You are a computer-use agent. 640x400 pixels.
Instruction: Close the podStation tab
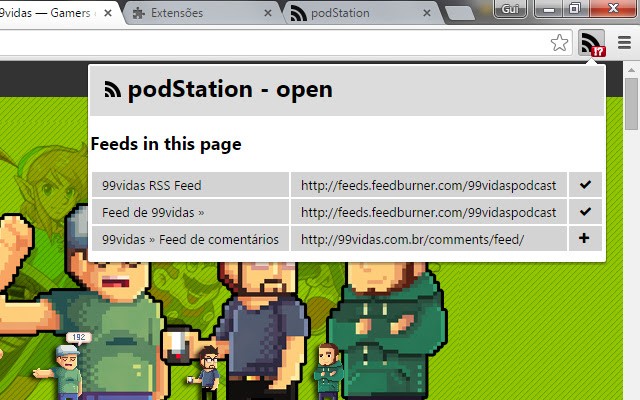(427, 13)
